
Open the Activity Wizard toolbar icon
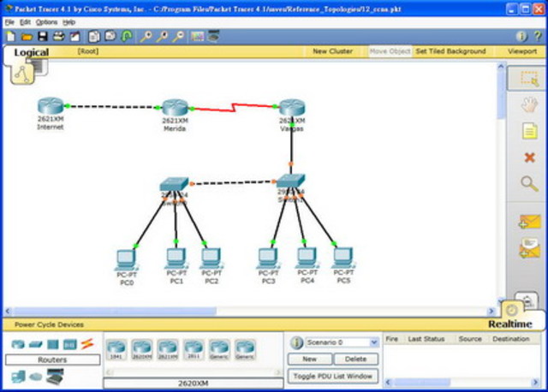pyautogui.click(x=74, y=36)
